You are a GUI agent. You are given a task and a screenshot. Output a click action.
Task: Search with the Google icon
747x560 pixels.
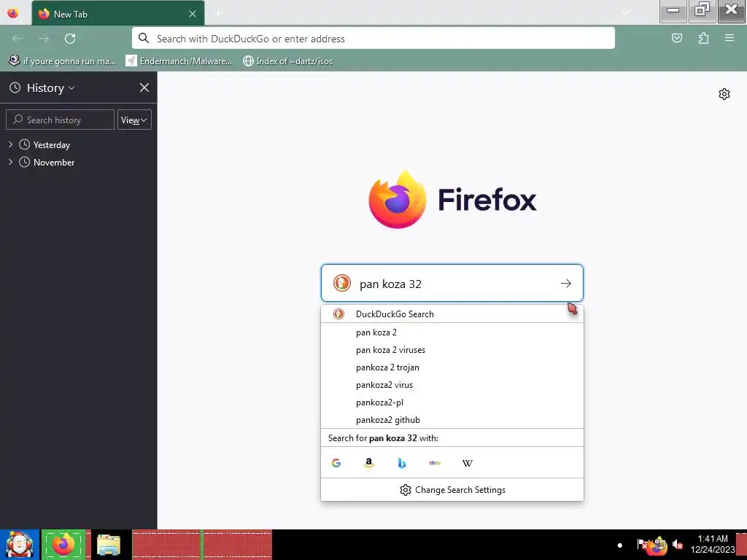point(336,463)
